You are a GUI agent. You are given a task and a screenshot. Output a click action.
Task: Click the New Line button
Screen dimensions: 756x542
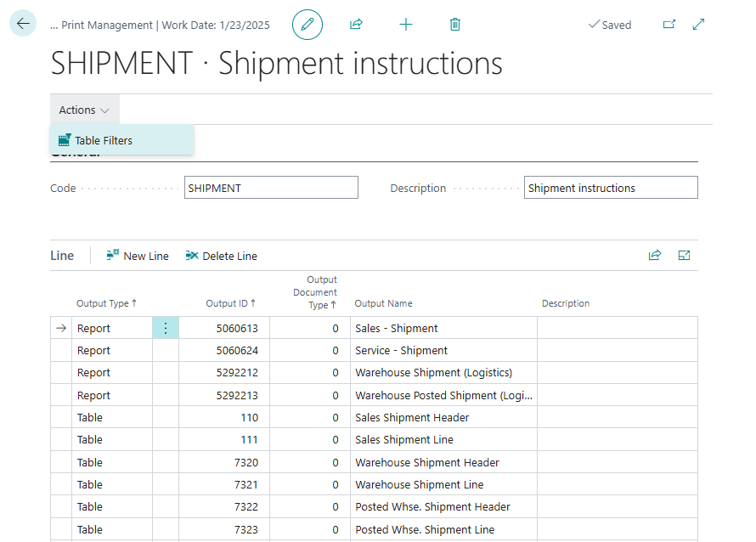click(x=137, y=255)
